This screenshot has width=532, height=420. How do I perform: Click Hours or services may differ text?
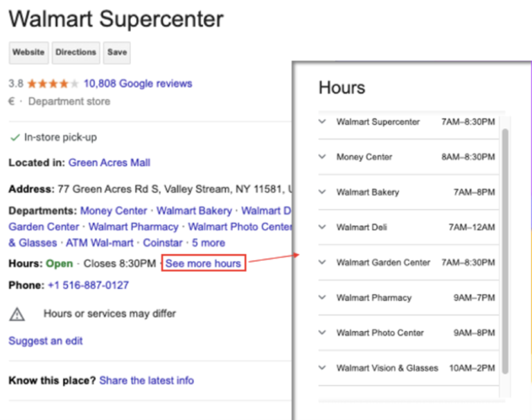[109, 313]
